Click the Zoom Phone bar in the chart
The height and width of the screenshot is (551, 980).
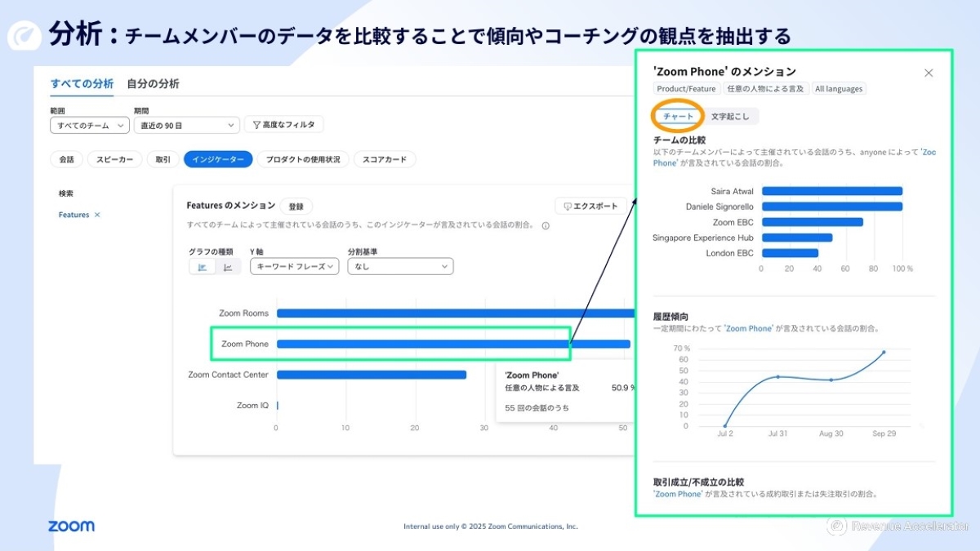click(453, 344)
